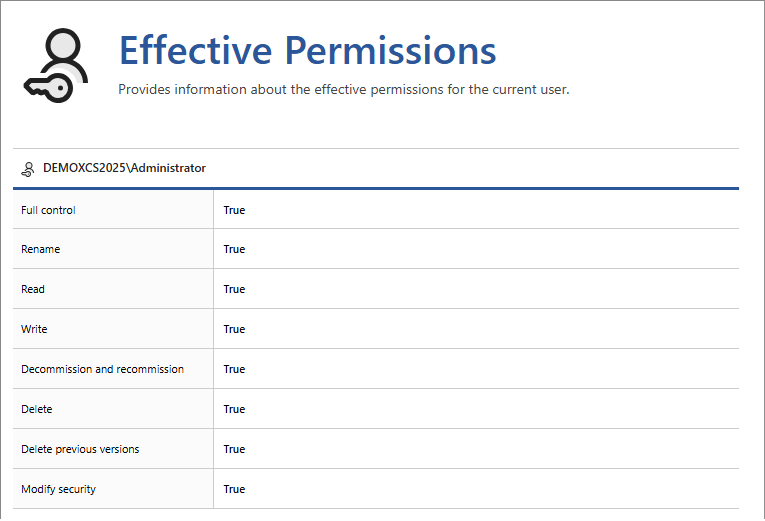Click Decommission and recommission label
Screen dimensions: 765x521
[x=102, y=369]
